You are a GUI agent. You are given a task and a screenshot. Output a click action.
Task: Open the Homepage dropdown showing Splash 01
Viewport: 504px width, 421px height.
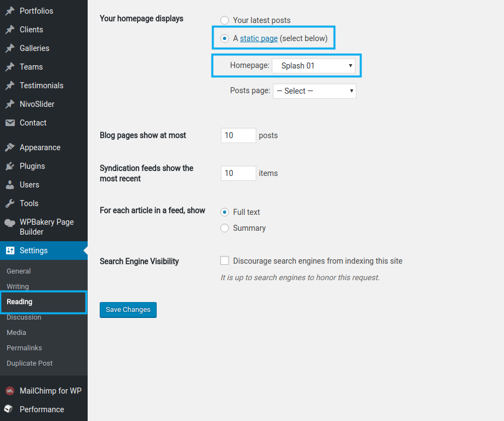coord(315,65)
